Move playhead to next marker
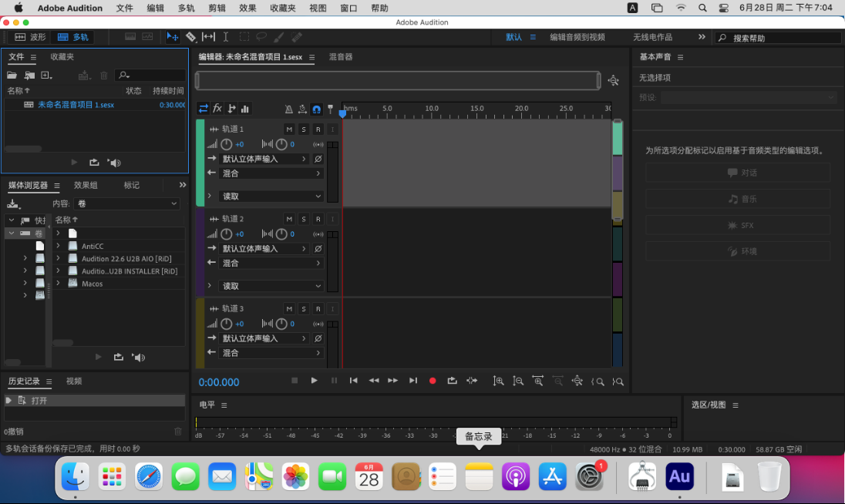 (x=412, y=381)
